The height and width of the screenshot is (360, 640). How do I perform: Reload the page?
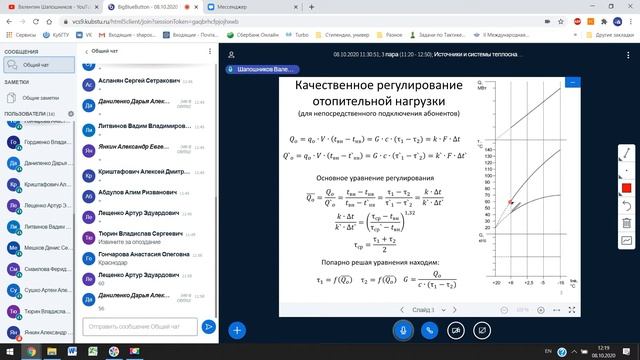coord(36,22)
